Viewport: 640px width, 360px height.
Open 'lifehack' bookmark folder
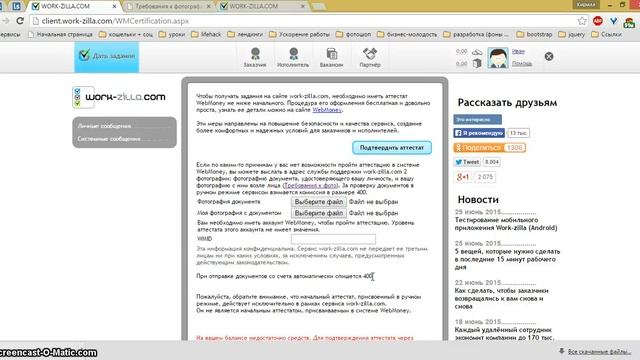(x=206, y=34)
